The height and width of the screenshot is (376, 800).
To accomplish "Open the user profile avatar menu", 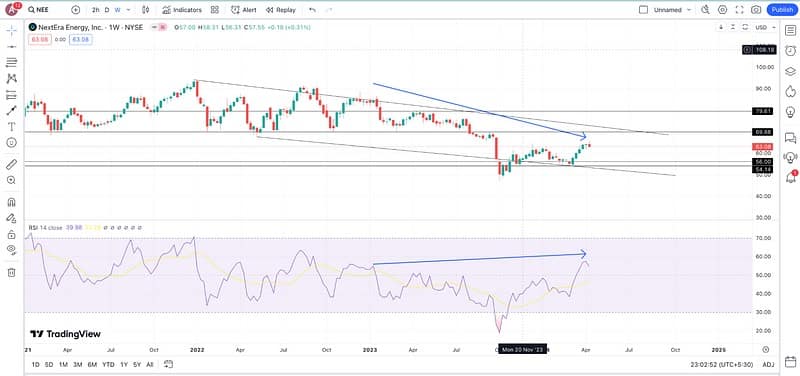I will 11,9.
